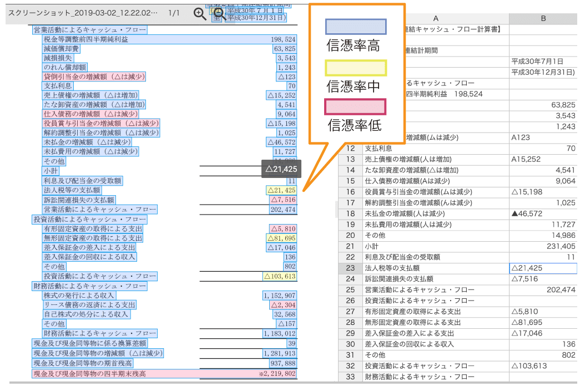
Task: Select 減損損失 in the OCR preview
Action: (58, 58)
